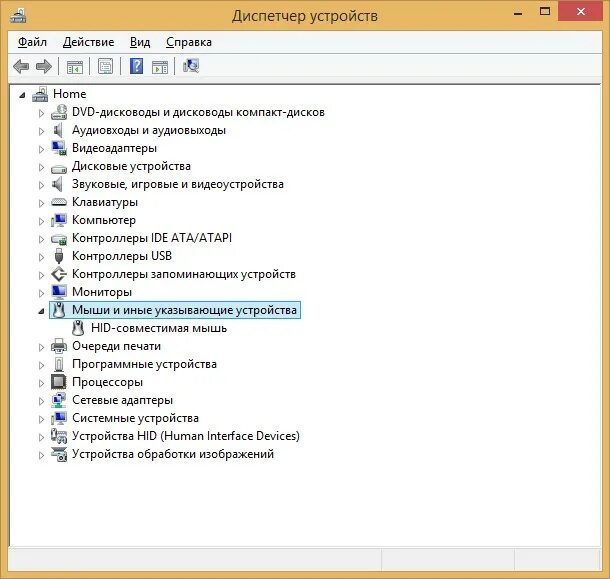Click the Сетевые адаптеры network icon
This screenshot has width=610, height=579.
click(59, 400)
